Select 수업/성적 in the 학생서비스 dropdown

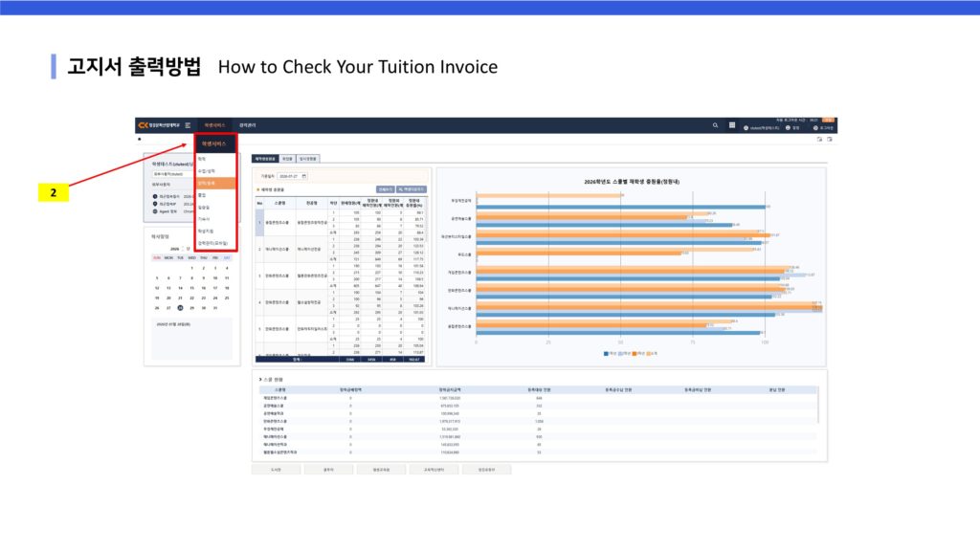pyautogui.click(x=207, y=171)
